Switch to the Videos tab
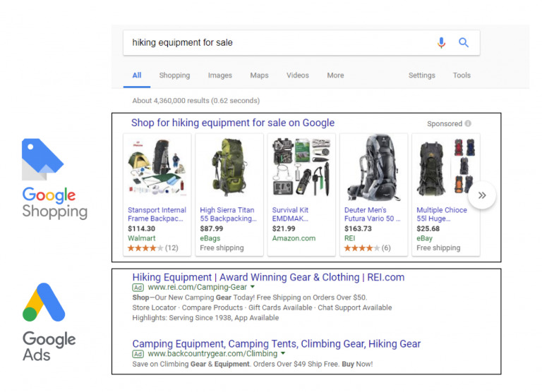 [x=298, y=75]
